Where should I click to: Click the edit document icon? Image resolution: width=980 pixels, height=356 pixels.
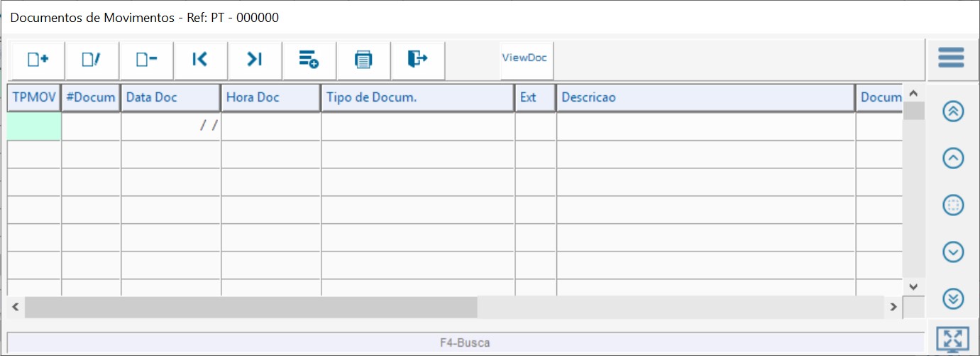tap(92, 60)
